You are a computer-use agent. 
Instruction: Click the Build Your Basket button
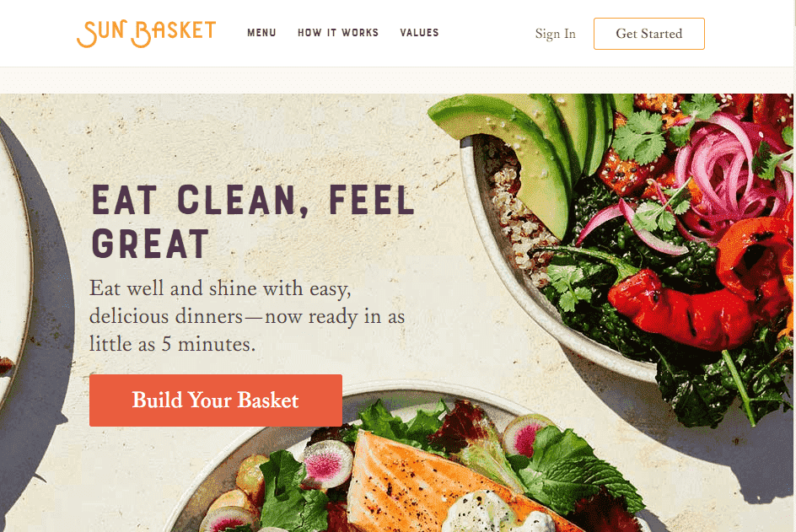click(x=216, y=400)
